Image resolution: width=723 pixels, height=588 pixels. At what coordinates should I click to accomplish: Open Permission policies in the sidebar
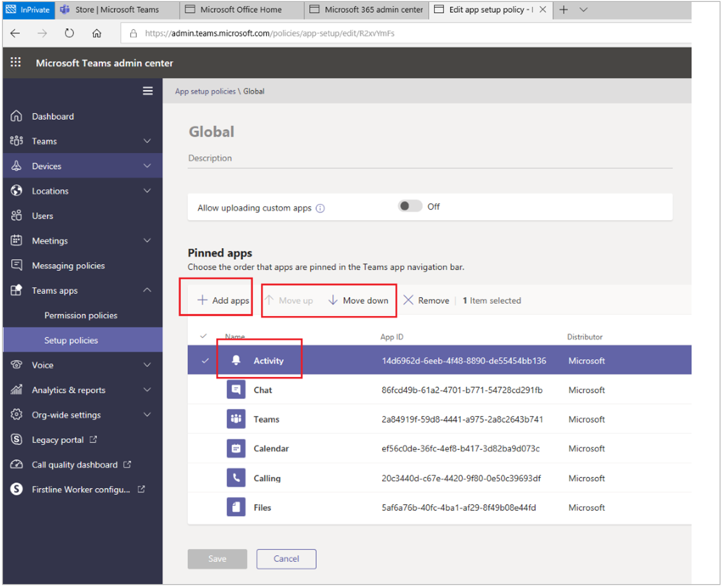(81, 315)
